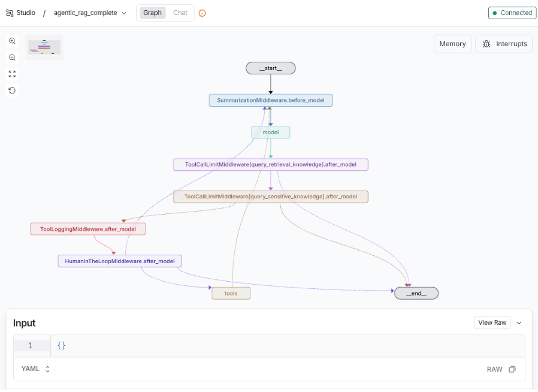The height and width of the screenshot is (392, 538).
Task: Open the agentic_rag_complete graph dropdown
Action: pyautogui.click(x=90, y=13)
